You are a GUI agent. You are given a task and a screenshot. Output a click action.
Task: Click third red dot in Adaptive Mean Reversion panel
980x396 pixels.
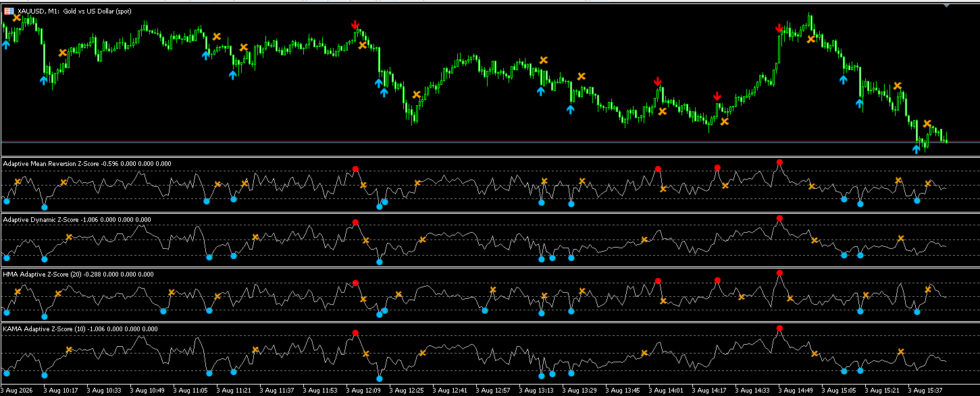click(x=717, y=167)
